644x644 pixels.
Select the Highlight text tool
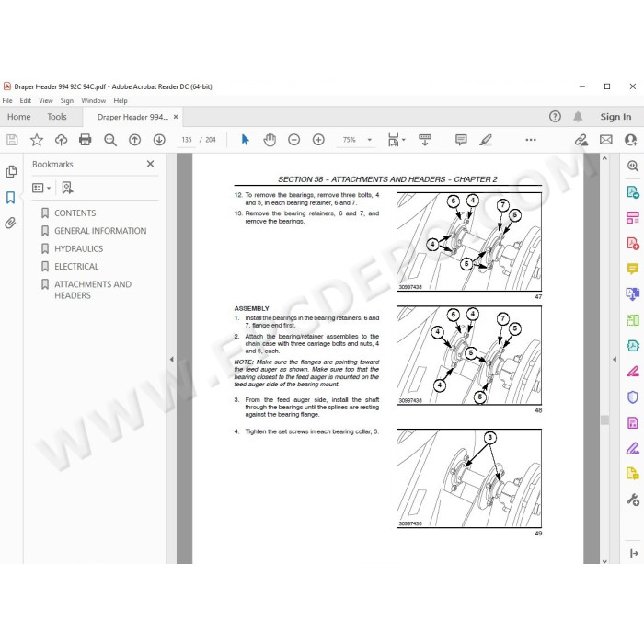pyautogui.click(x=486, y=140)
